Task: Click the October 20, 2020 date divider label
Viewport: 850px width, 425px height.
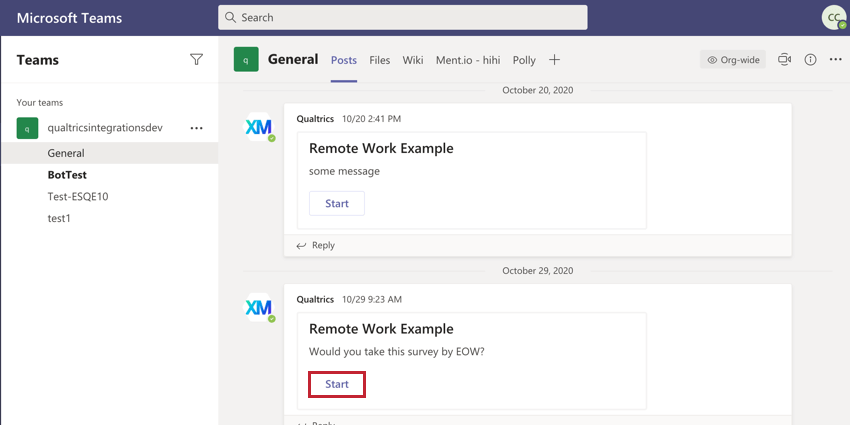Action: point(538,90)
